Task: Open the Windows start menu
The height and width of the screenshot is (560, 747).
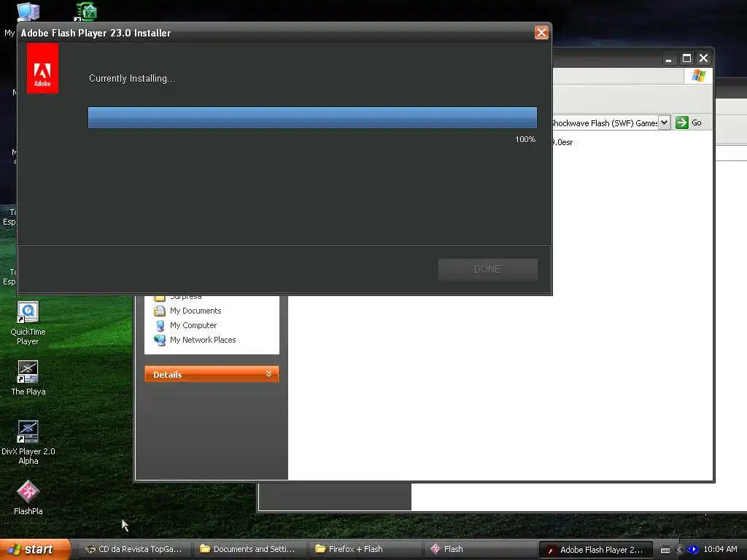Action: [35, 550]
